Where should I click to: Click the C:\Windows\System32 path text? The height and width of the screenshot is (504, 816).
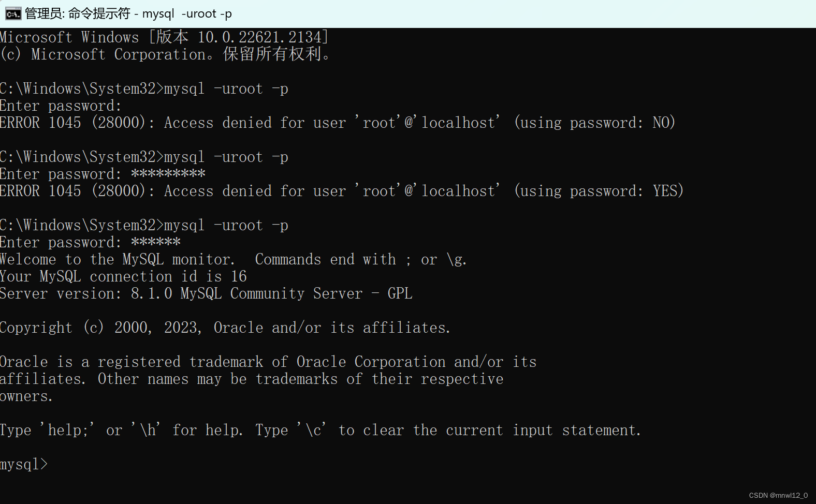pos(78,88)
